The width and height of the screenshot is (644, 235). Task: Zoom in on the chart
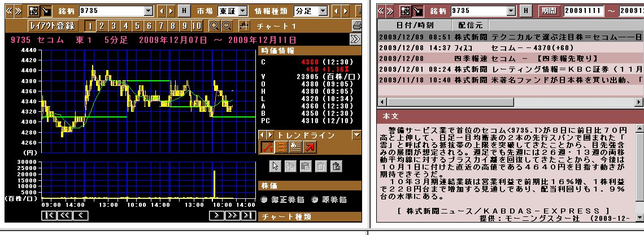tap(214, 26)
